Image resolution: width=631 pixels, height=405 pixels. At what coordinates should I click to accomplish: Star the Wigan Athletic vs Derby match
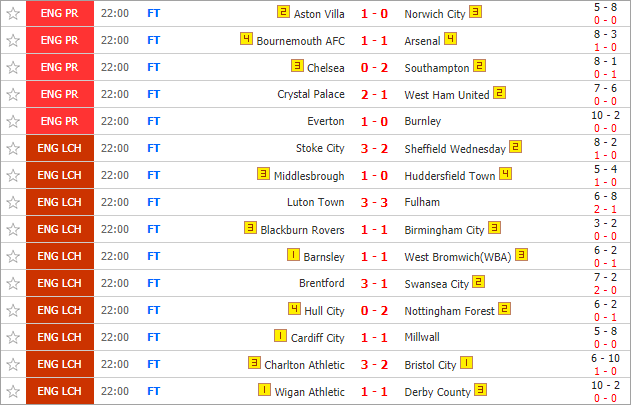(13, 391)
